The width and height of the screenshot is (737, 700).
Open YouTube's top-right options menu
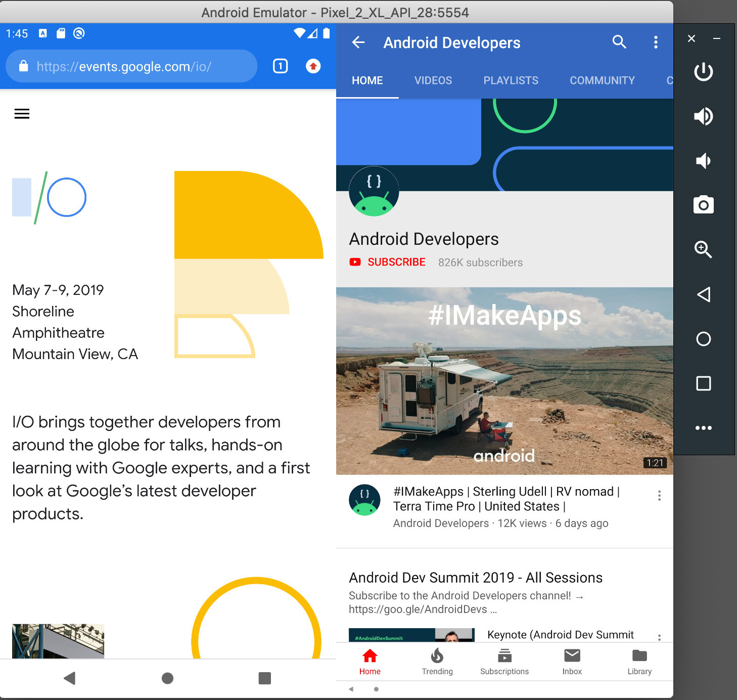click(656, 42)
